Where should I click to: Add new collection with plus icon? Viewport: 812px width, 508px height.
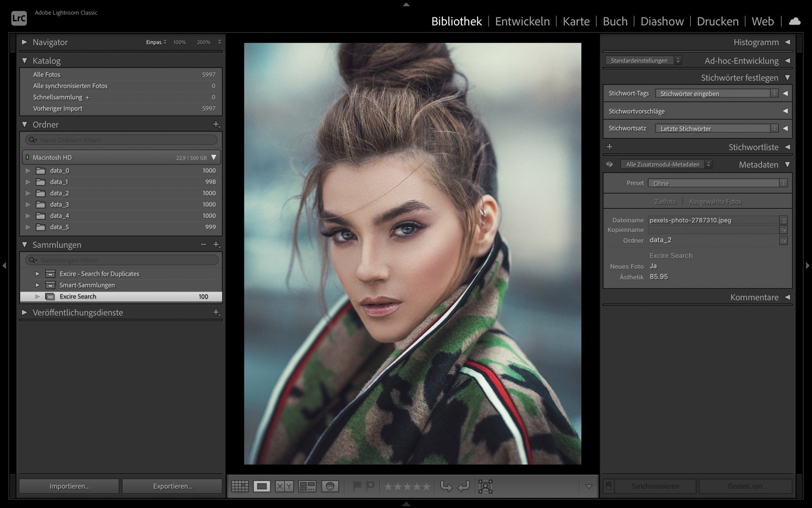pos(216,245)
